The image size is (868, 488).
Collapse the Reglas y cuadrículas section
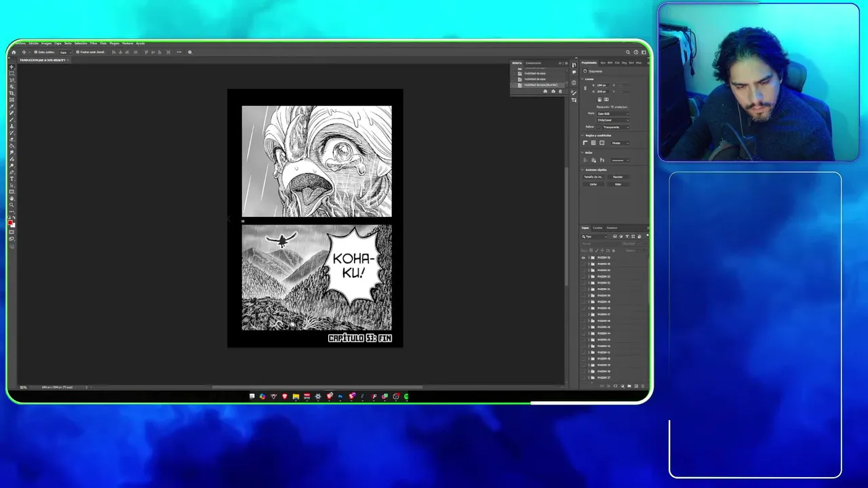582,136
